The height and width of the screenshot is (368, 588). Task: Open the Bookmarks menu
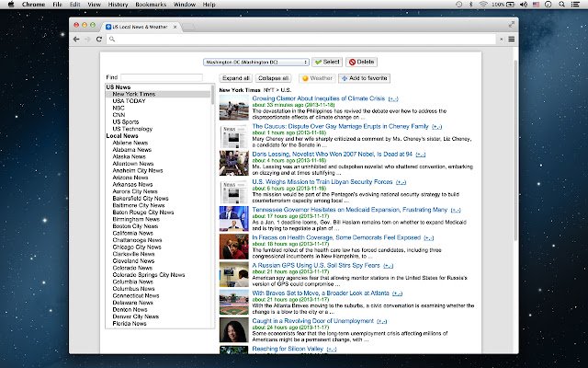151,5
